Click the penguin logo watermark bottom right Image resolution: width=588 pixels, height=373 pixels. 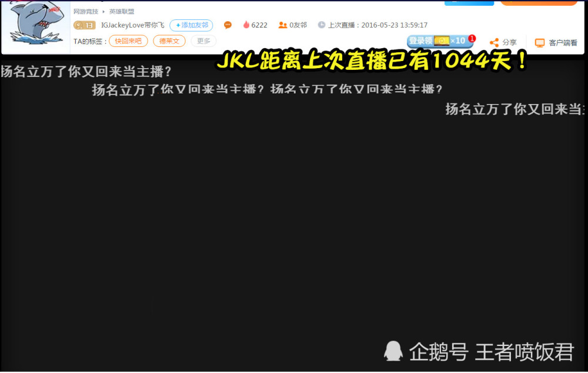click(393, 352)
